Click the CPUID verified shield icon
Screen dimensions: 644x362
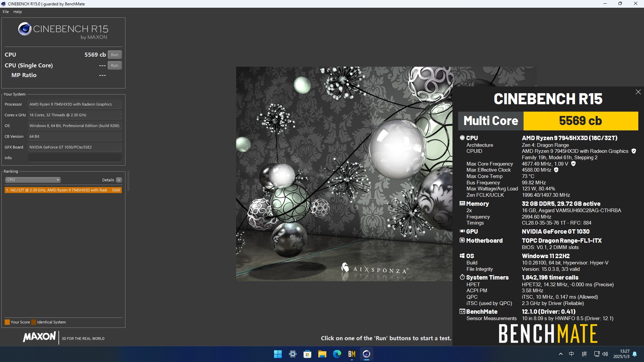pos(634,151)
